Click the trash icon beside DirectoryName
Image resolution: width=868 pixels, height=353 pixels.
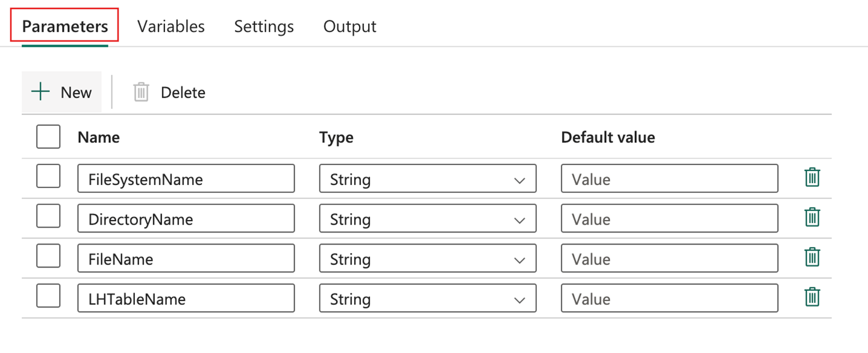point(812,217)
